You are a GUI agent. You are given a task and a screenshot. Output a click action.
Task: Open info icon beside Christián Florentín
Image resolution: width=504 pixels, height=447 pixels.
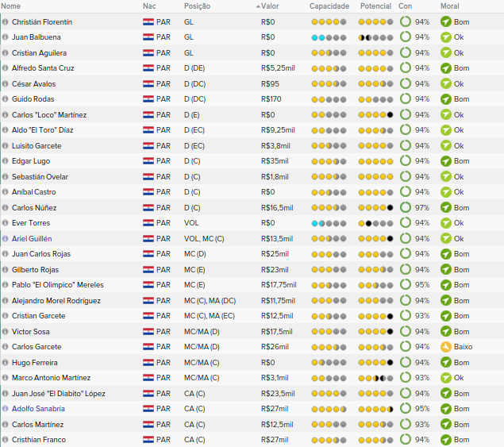point(5,22)
